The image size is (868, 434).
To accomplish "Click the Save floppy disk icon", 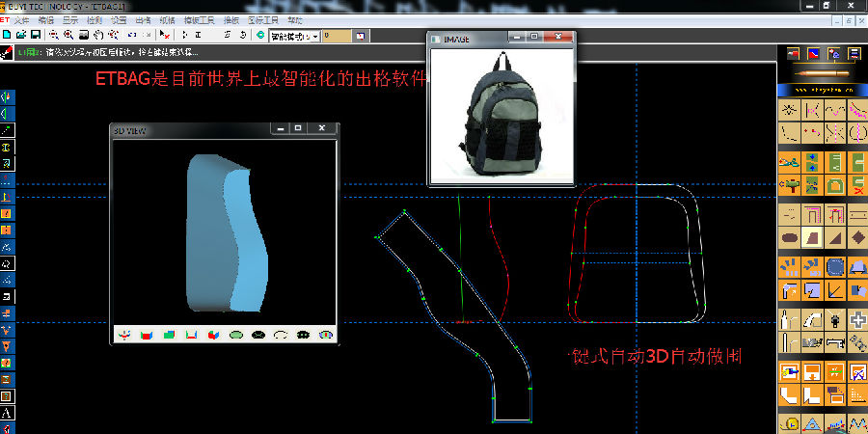I will [35, 35].
